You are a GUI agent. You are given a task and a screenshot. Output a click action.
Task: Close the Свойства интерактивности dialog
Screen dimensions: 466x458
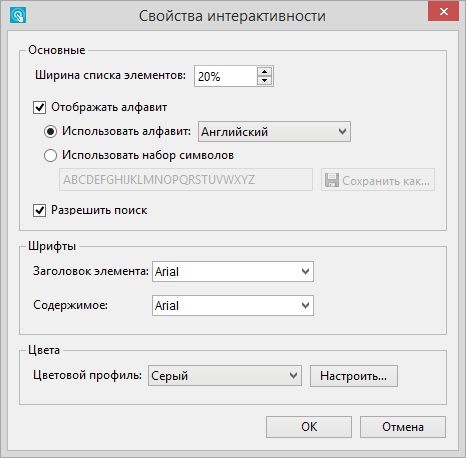click(443, 12)
